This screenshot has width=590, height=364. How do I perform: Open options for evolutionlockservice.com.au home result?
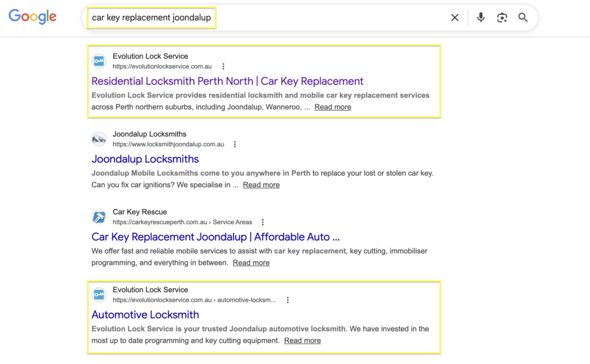click(224, 67)
